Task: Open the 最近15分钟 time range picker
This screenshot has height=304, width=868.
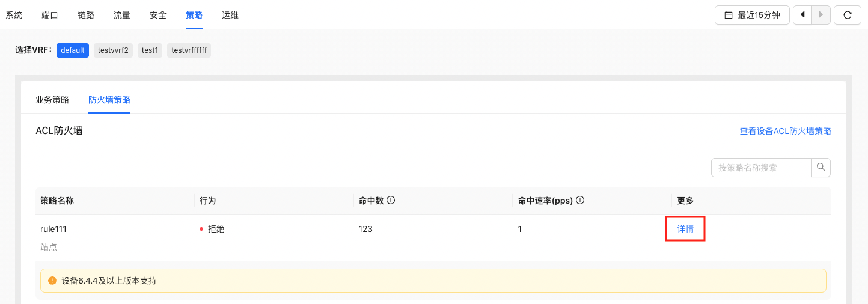Action: 752,15
